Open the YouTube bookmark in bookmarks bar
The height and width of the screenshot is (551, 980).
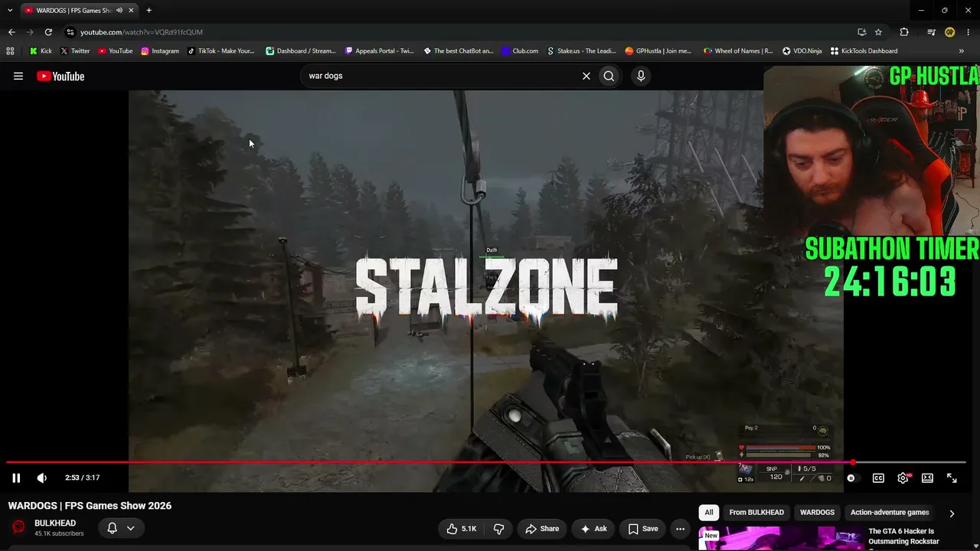[116, 51]
